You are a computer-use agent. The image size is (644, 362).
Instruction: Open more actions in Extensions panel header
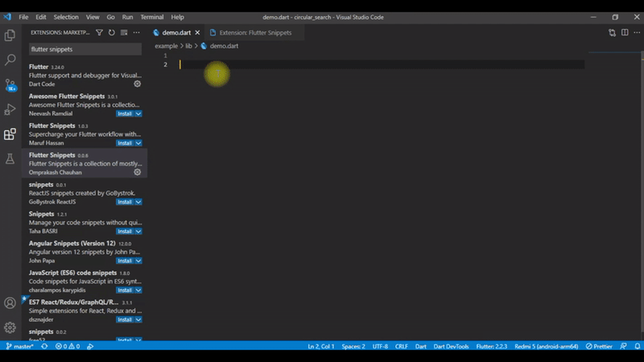click(136, 33)
